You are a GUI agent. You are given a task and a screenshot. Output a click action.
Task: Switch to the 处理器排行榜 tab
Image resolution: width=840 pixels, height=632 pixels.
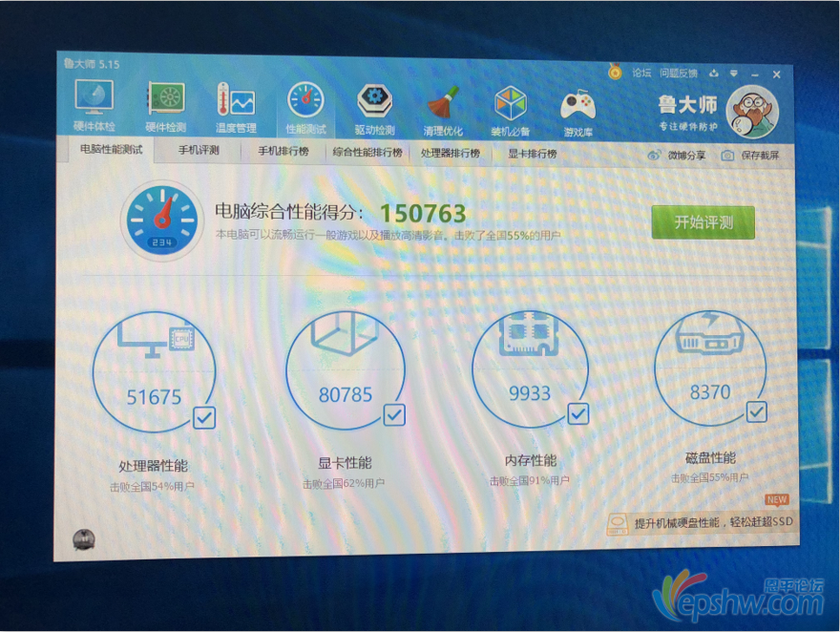click(450, 153)
